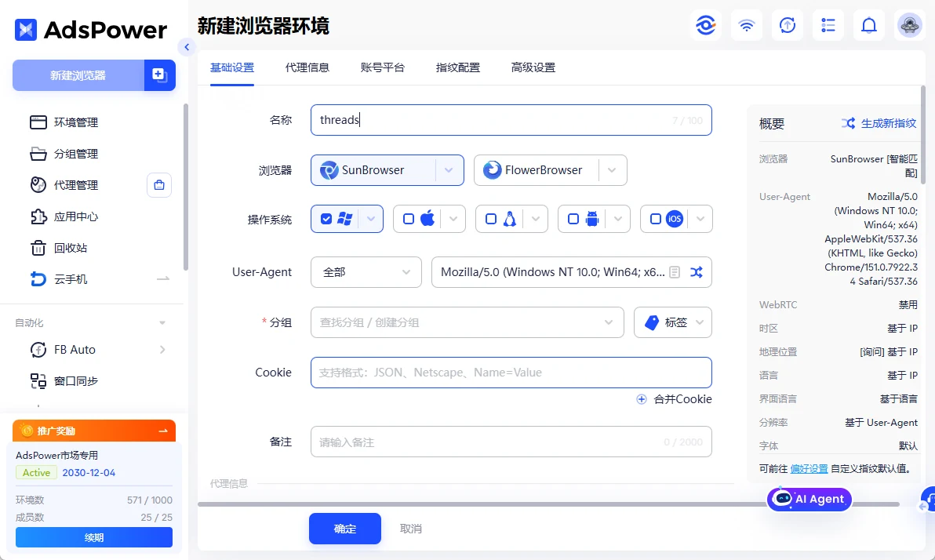The width and height of the screenshot is (935, 560).
Task: Open the 偏好设置 link
Action: click(x=809, y=469)
